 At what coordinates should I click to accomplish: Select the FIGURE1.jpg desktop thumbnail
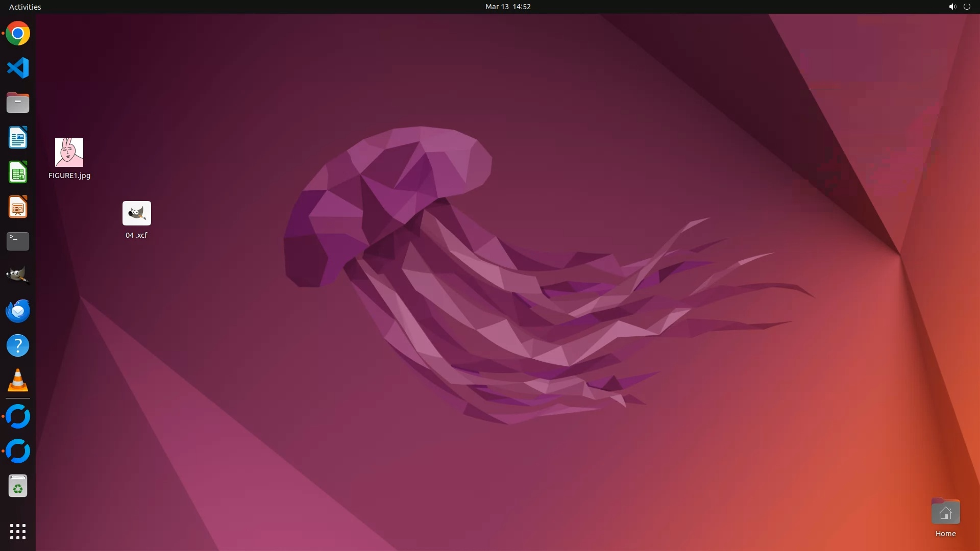(69, 153)
